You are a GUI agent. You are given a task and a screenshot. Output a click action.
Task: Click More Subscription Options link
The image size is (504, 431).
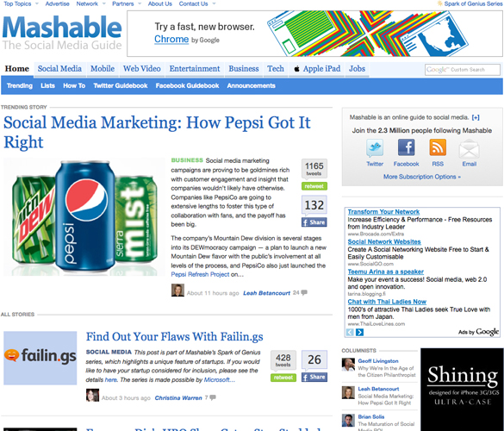coord(421,177)
